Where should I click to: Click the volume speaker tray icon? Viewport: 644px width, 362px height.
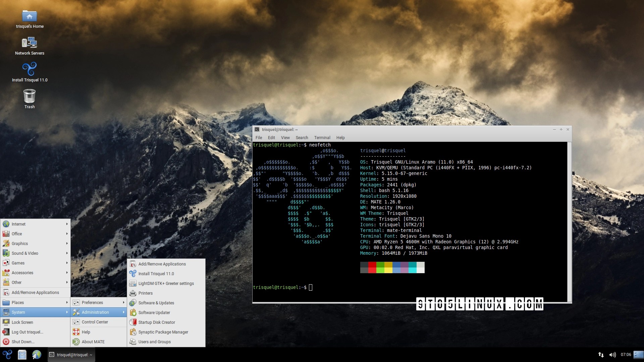pos(612,355)
